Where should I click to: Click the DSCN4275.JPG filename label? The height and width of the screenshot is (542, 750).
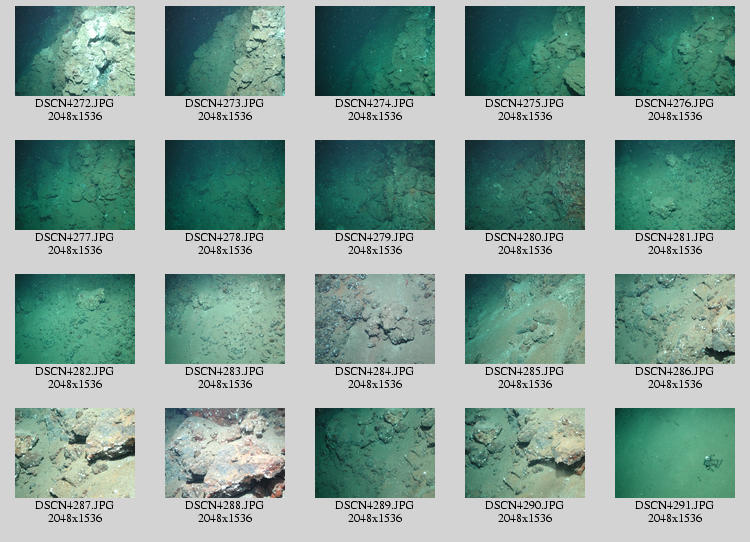[524, 103]
